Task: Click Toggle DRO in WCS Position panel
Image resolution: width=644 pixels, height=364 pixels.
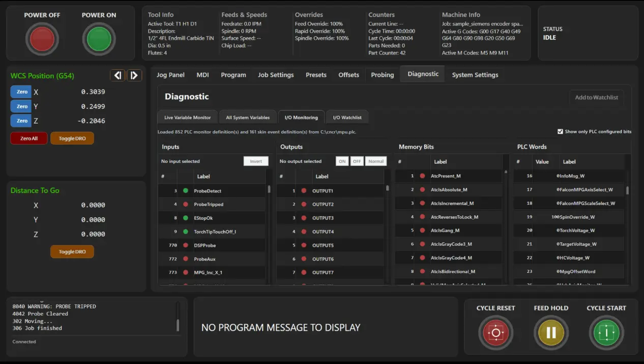Action: pyautogui.click(x=72, y=138)
